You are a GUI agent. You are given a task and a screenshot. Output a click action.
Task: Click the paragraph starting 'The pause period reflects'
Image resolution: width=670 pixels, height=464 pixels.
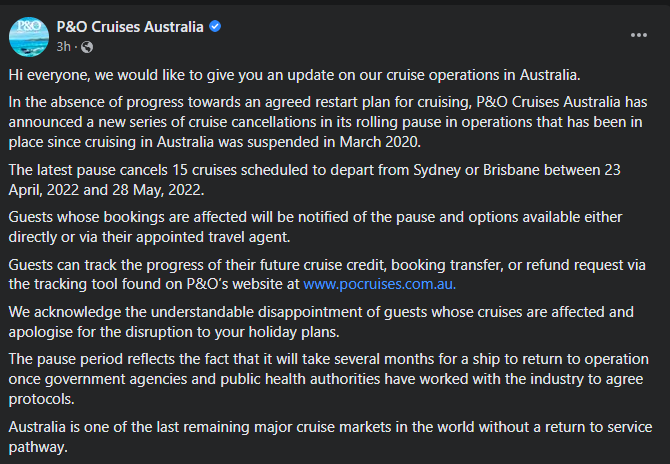pyautogui.click(x=329, y=379)
